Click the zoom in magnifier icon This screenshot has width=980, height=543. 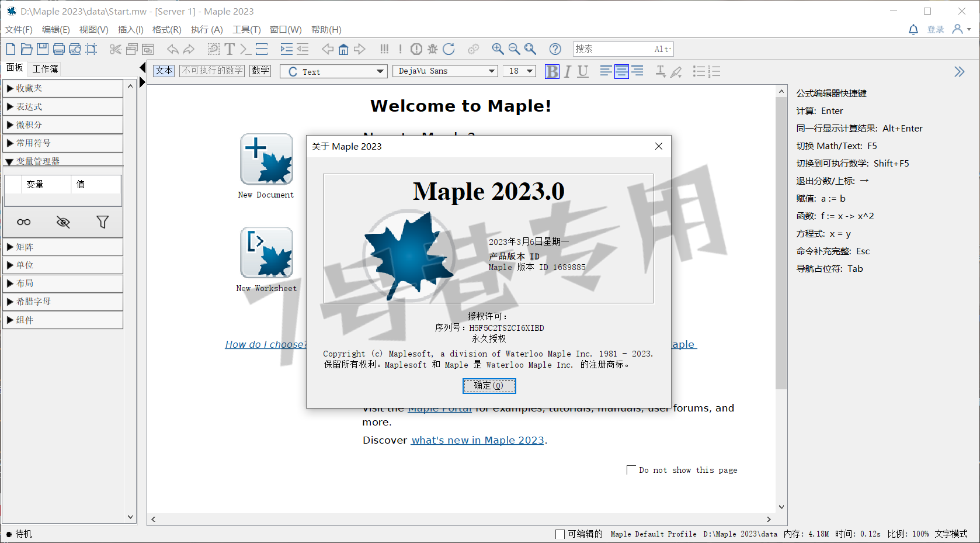point(498,49)
